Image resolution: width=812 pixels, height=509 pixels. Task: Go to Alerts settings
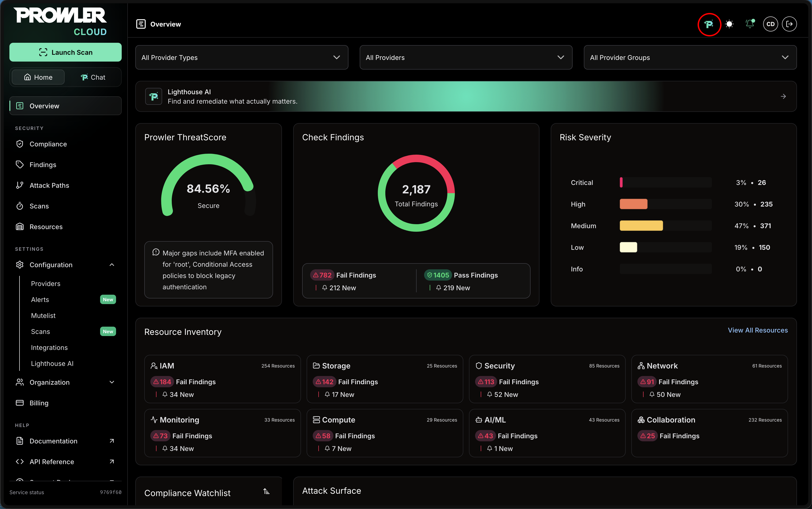click(x=40, y=300)
